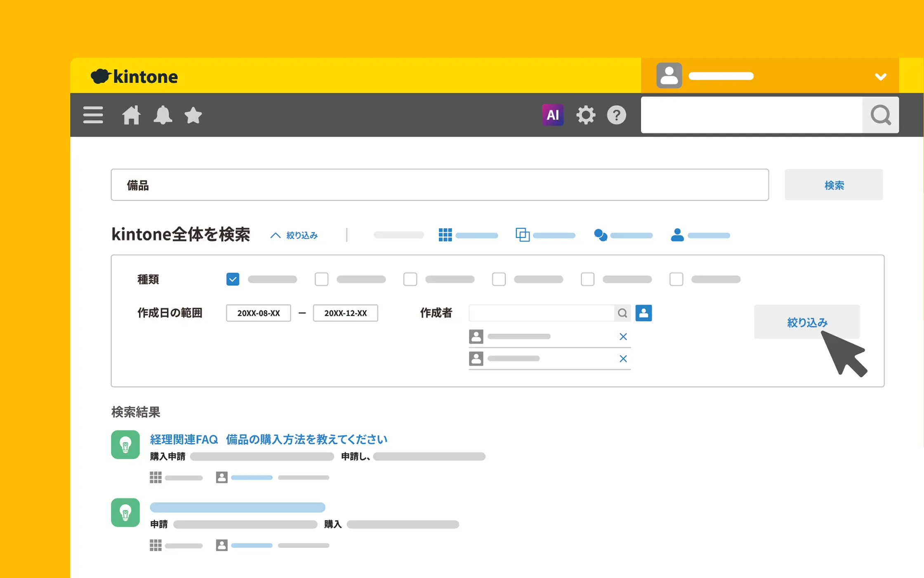Go to the Home icon

(x=131, y=115)
